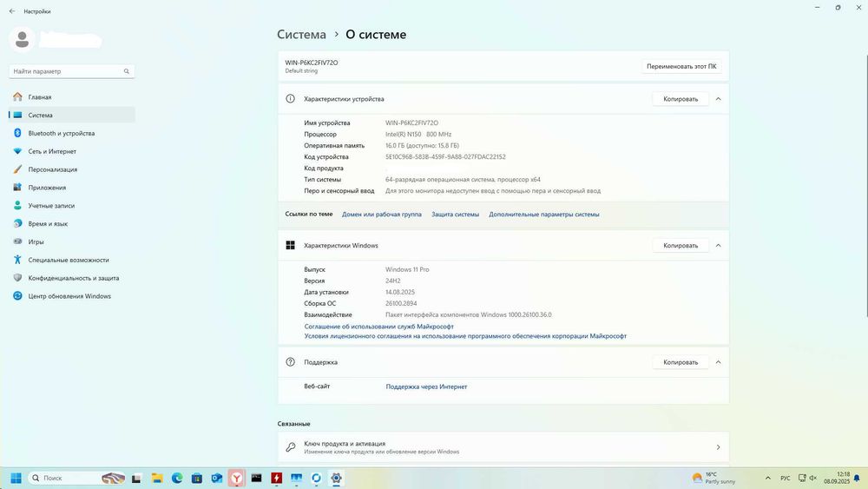Open the terminal window from the taskbar
Viewport: 868px width, 489px height.
pyautogui.click(x=256, y=478)
